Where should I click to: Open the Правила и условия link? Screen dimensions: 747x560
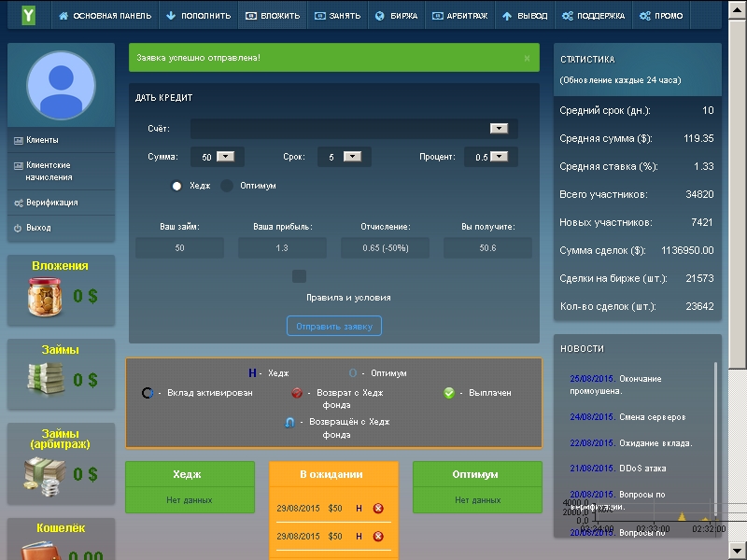click(x=348, y=298)
